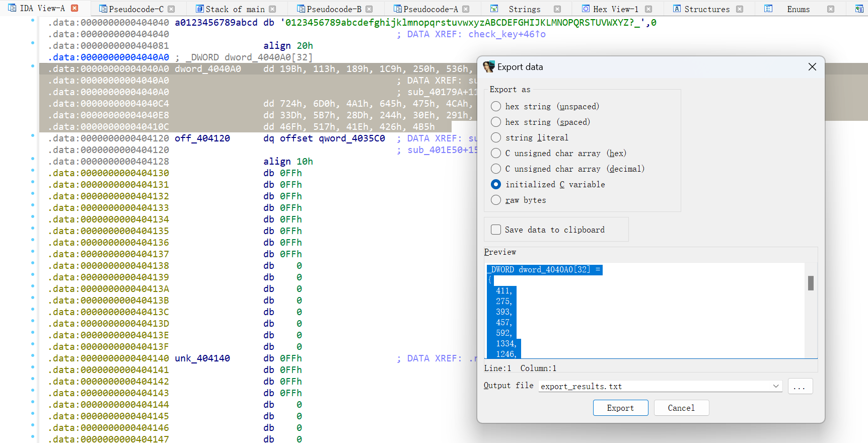This screenshot has width=868, height=443.
Task: Click the Output file name field
Action: 654,386
